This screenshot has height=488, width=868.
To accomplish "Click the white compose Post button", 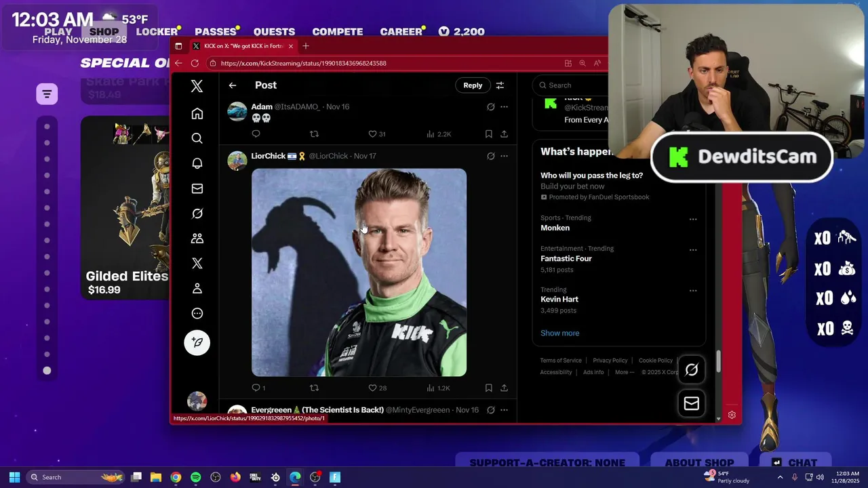I will click(x=197, y=342).
